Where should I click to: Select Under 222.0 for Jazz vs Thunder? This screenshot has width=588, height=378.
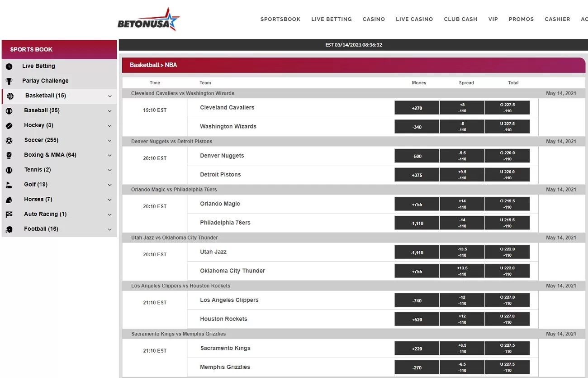(507, 271)
